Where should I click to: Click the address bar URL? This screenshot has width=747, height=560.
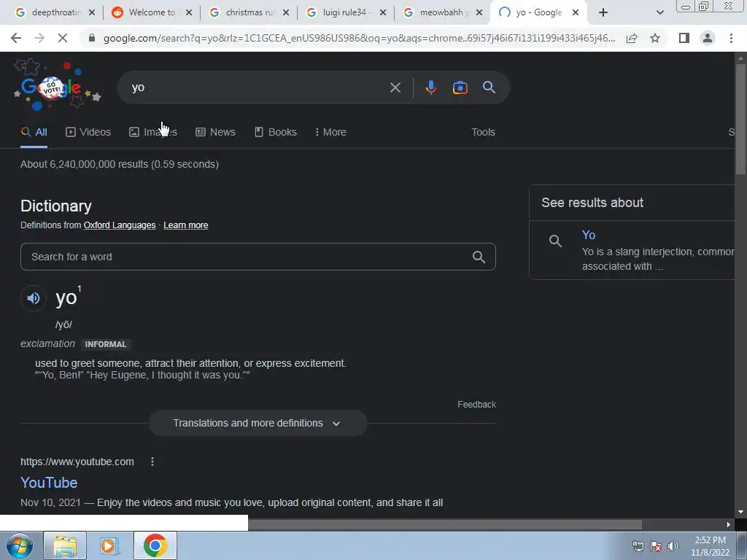tap(359, 38)
